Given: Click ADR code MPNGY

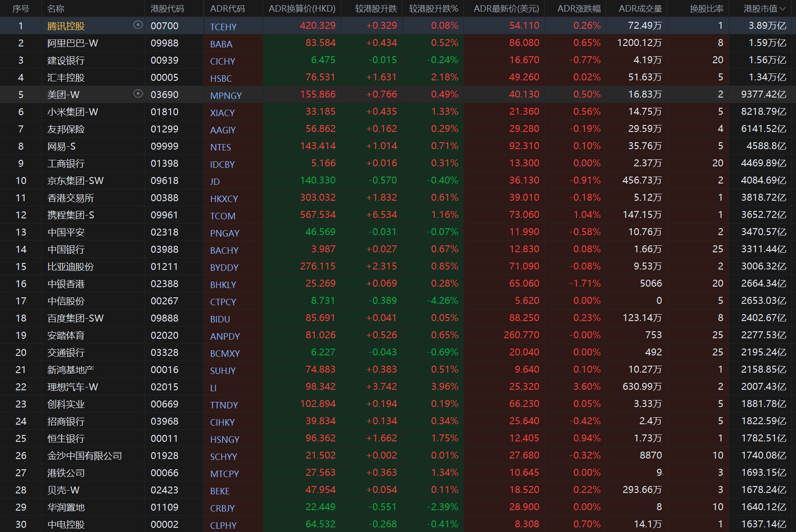Looking at the screenshot, I should point(226,96).
